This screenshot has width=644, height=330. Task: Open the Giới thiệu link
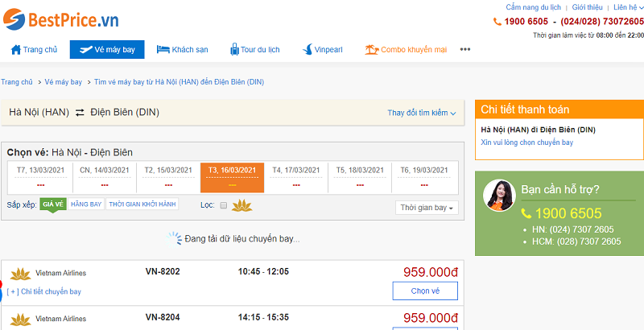click(587, 7)
